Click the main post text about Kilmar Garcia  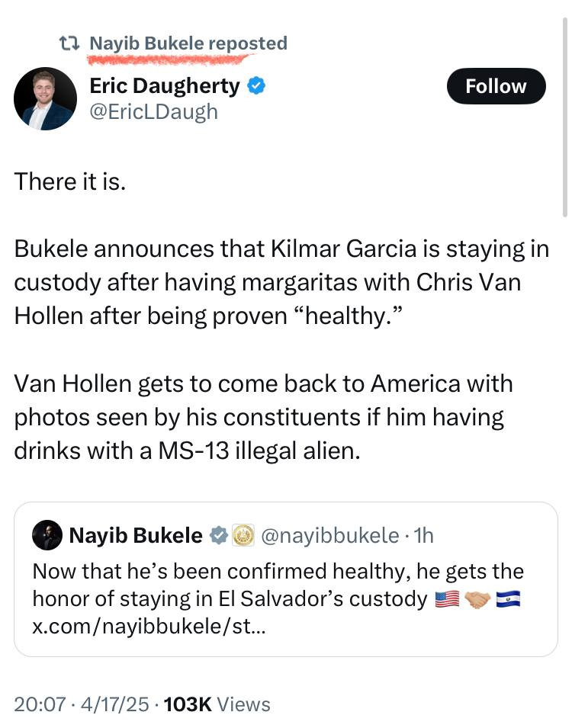click(x=281, y=317)
